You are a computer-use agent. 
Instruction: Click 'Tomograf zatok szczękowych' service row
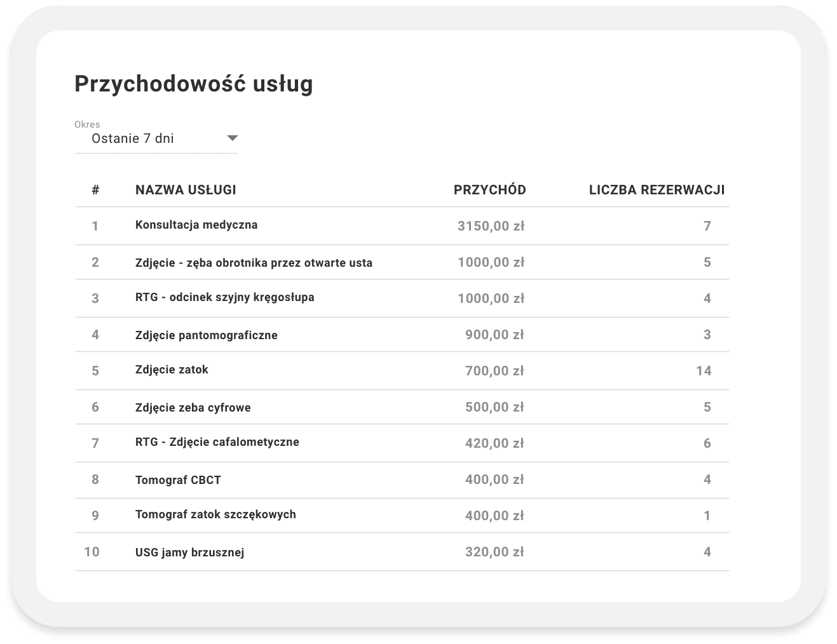(x=215, y=514)
